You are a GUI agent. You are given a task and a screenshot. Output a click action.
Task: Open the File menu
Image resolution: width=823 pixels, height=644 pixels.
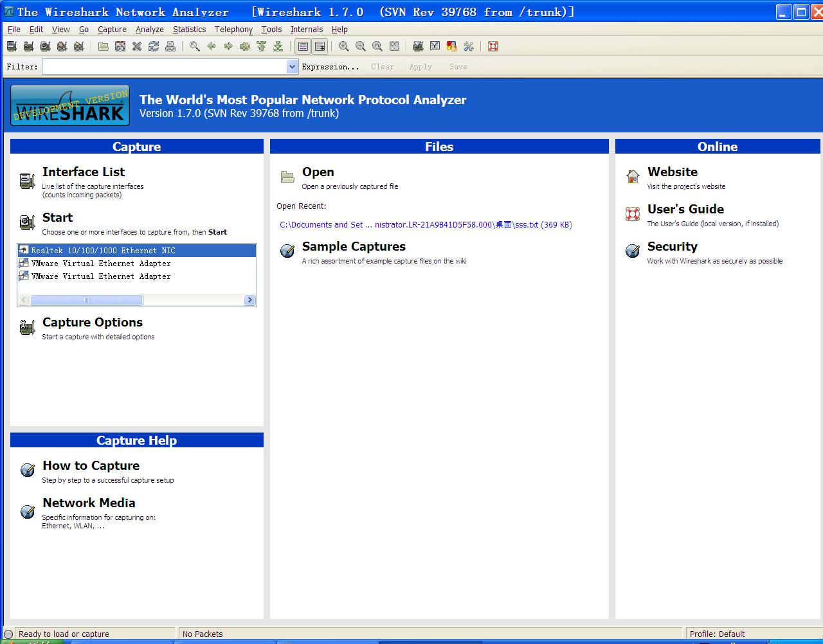point(14,29)
